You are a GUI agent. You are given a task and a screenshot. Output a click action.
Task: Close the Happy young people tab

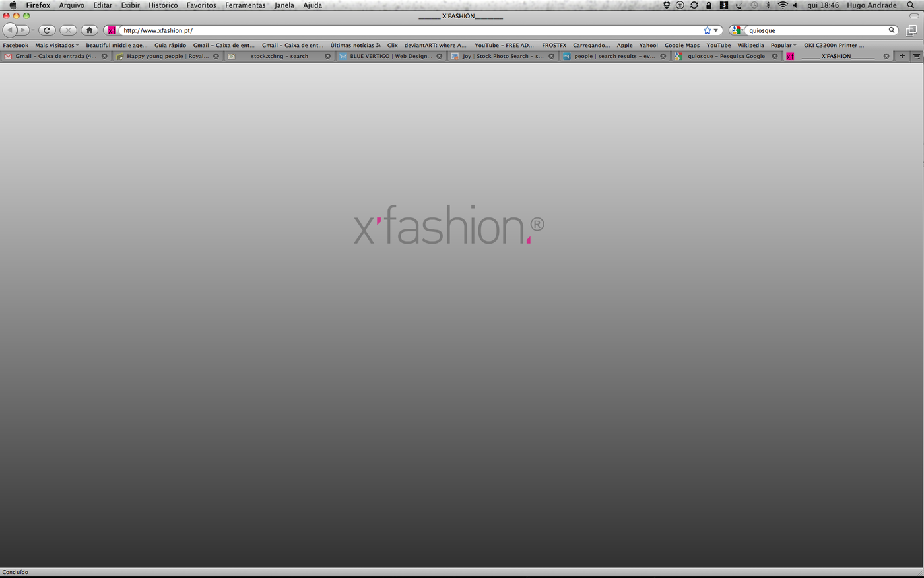216,56
